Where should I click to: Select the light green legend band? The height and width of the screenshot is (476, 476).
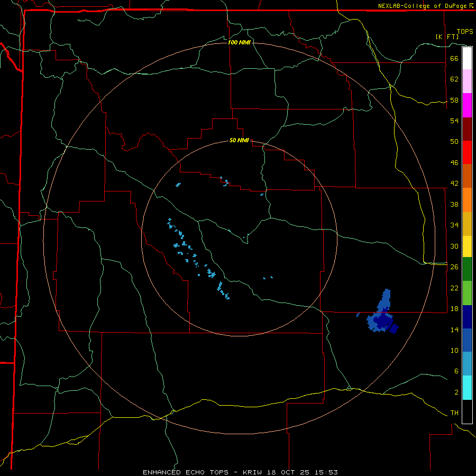[467, 293]
